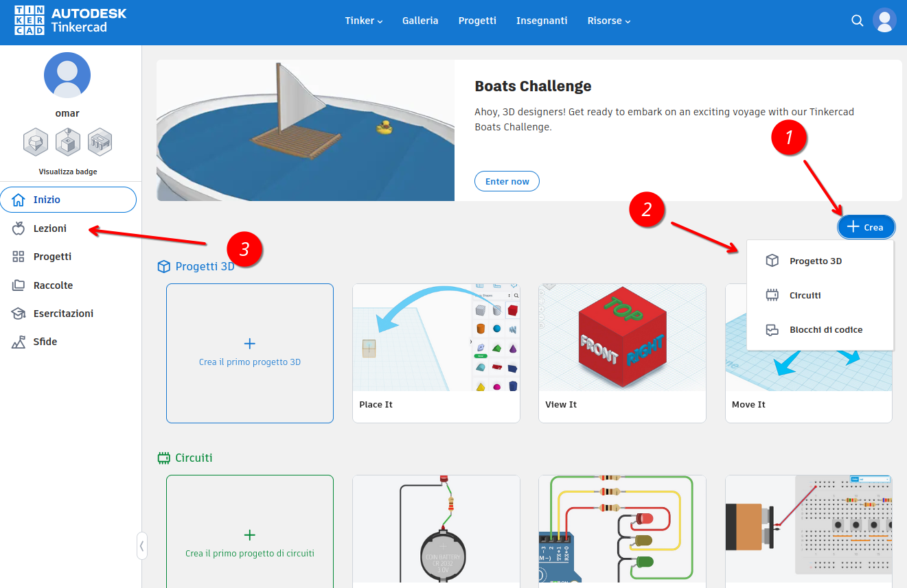Screen dimensions: 907x588
Task: Click the Boats Challenge title
Action: [533, 86]
